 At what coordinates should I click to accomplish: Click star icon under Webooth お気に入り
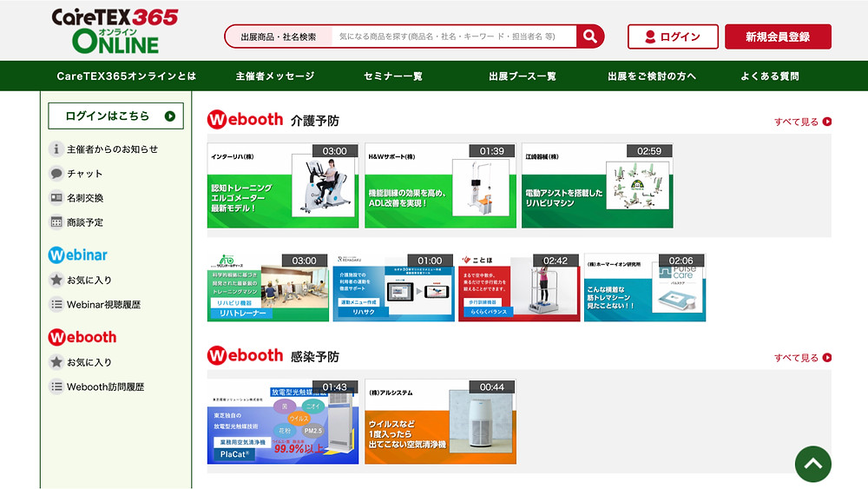pos(56,362)
